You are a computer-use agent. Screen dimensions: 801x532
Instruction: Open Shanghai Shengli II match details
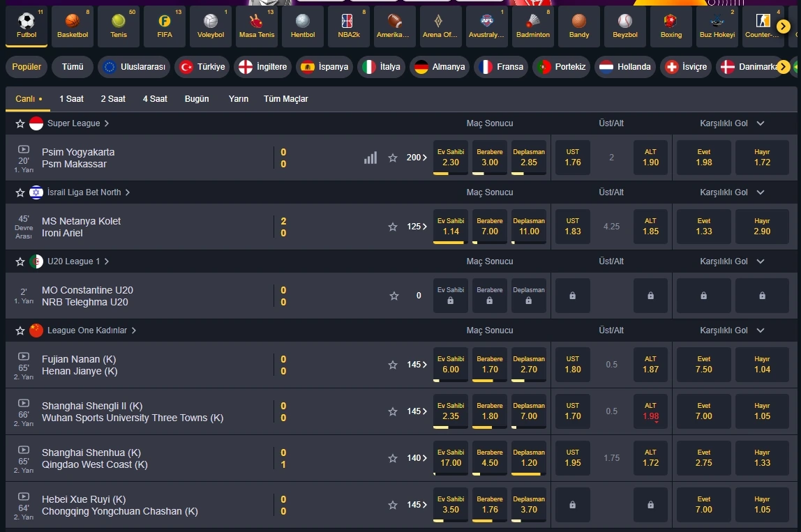click(133, 411)
